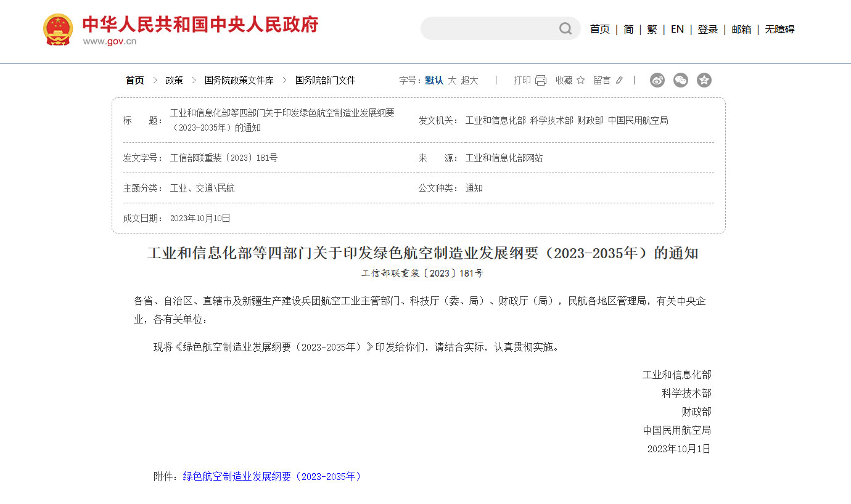
Task: Open the 无障碍 accessibility link
Action: point(779,29)
